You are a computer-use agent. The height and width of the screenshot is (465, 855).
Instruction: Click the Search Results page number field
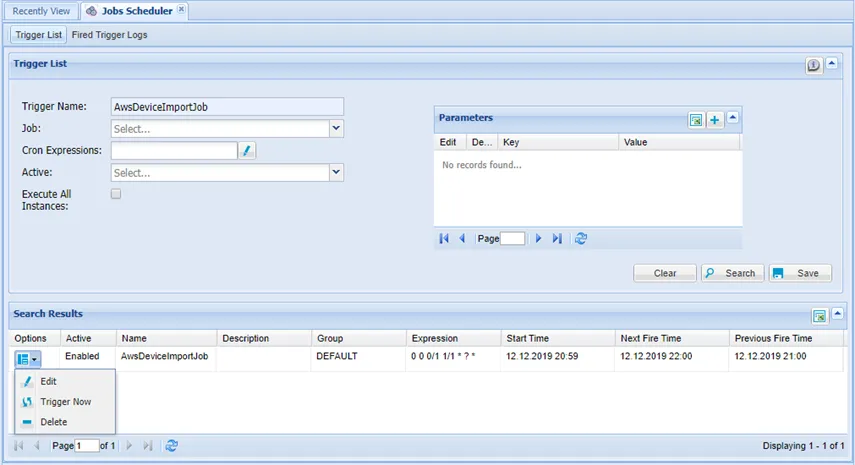click(x=87, y=445)
